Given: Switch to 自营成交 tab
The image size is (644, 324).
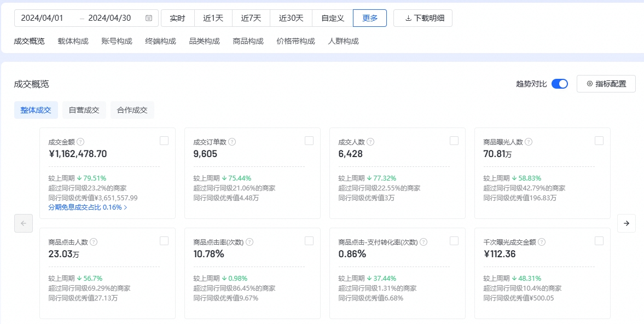Looking at the screenshot, I should (84, 110).
